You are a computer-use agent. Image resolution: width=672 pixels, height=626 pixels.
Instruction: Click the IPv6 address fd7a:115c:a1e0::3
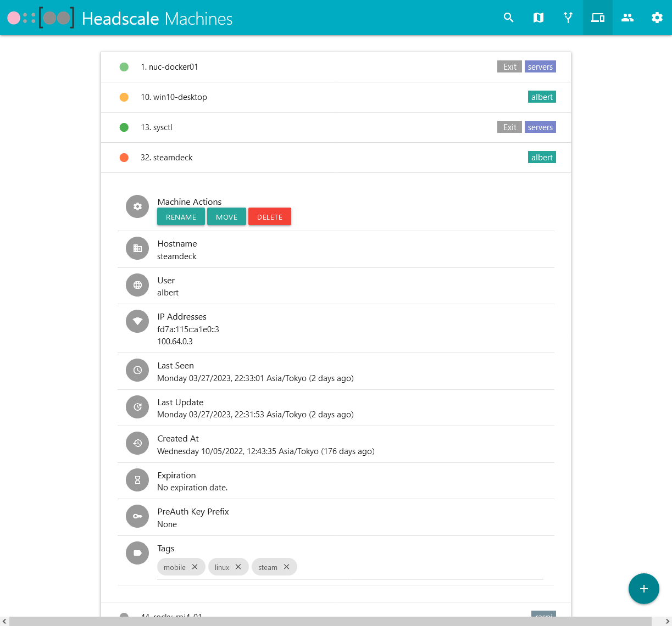click(x=188, y=329)
